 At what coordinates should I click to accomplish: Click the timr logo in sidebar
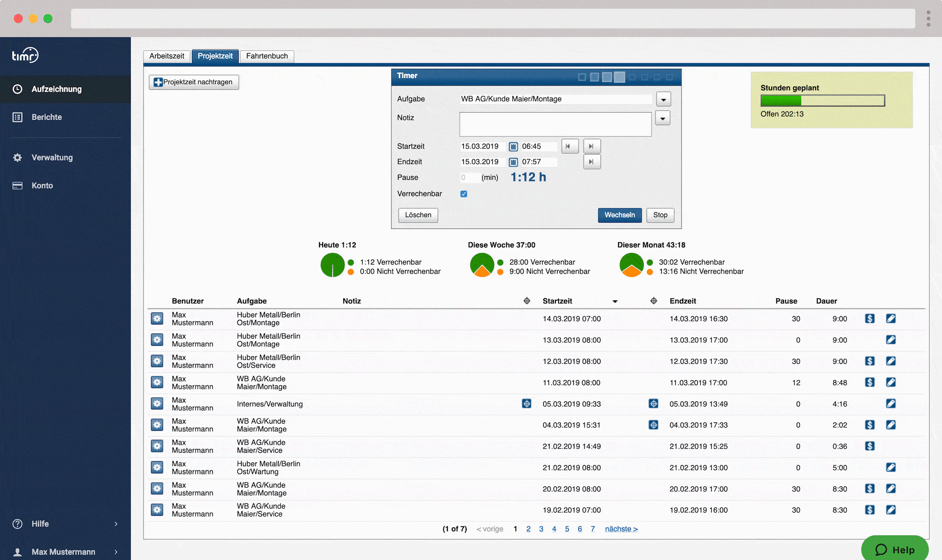pyautogui.click(x=25, y=55)
